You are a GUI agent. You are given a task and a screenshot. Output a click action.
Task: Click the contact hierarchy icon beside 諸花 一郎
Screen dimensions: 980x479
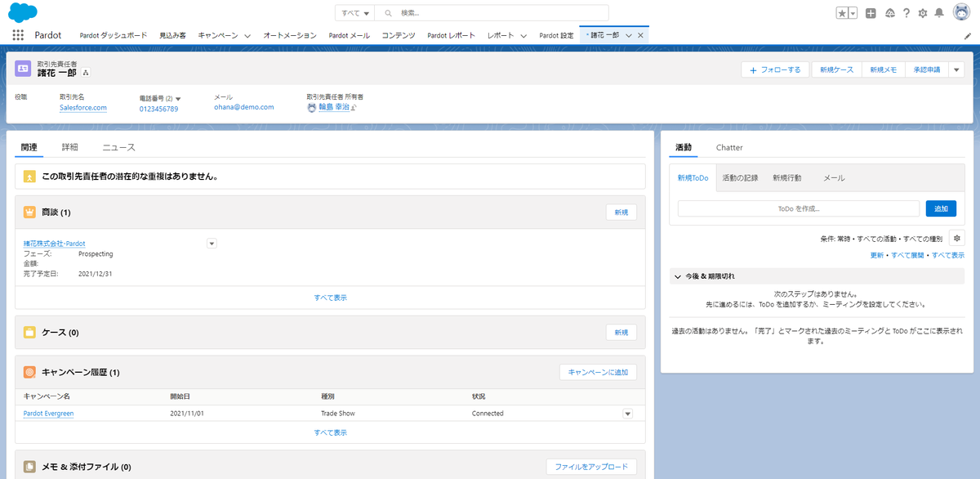click(86, 73)
